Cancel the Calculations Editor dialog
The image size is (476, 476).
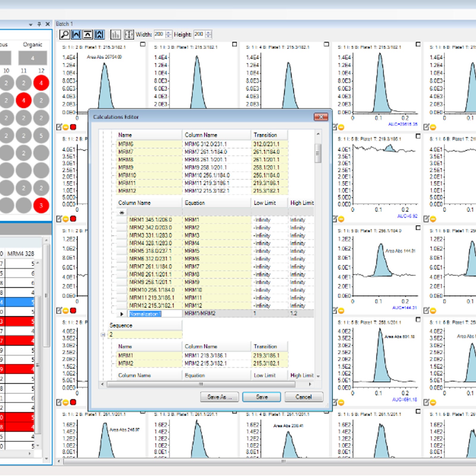(304, 397)
